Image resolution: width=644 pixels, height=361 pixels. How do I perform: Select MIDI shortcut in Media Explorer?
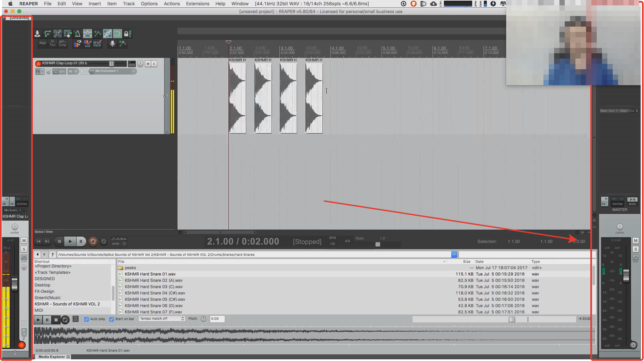tap(39, 310)
